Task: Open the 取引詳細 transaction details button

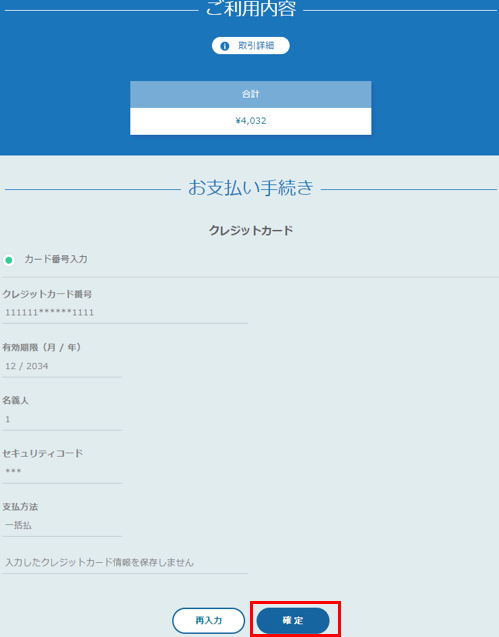Action: click(250, 46)
